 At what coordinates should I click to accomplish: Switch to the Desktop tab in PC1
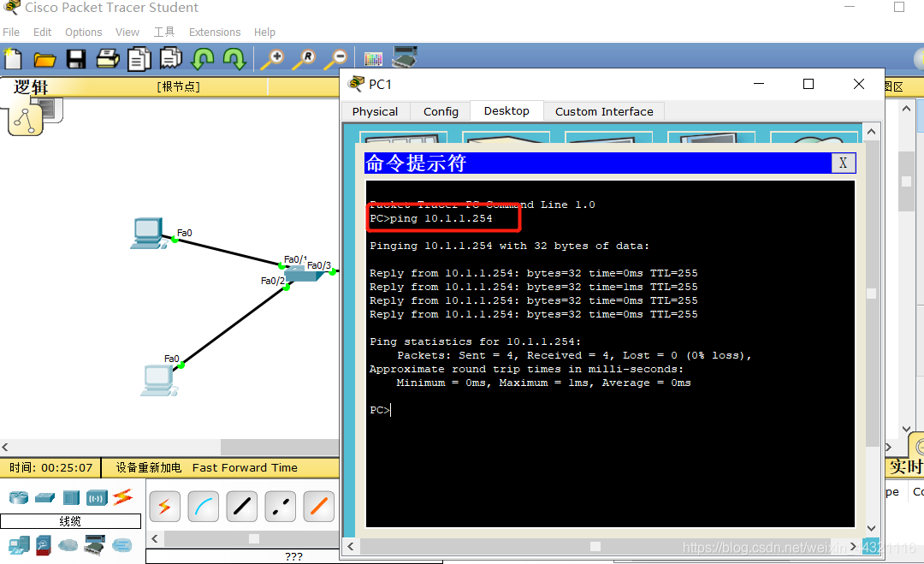click(506, 110)
